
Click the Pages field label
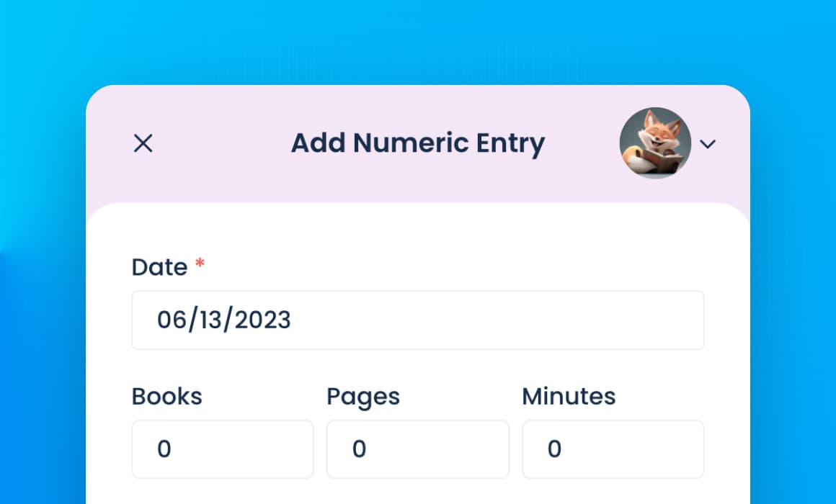tap(363, 397)
